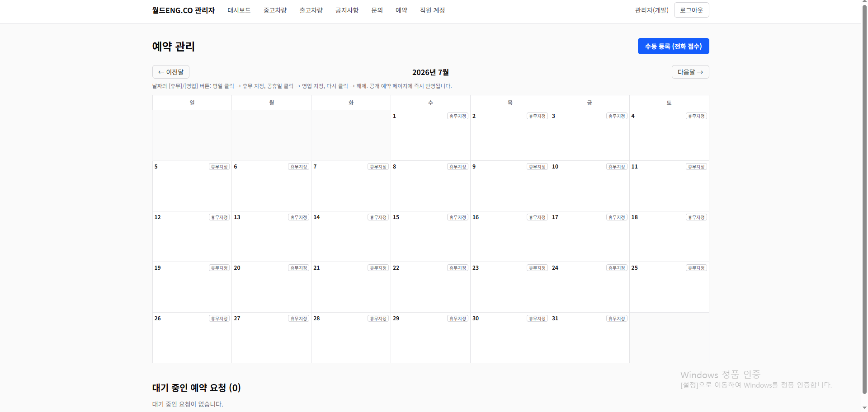Click the 예약 관리 page heading

click(x=174, y=47)
